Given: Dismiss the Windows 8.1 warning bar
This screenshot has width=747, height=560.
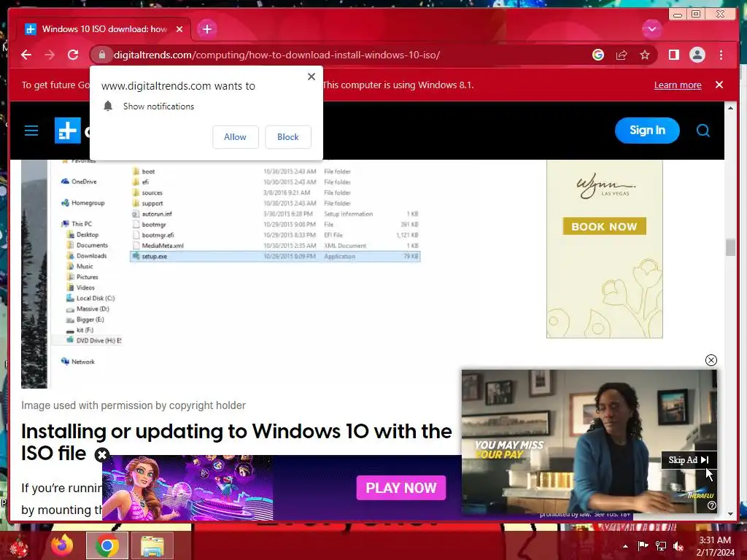Looking at the screenshot, I should [x=719, y=85].
